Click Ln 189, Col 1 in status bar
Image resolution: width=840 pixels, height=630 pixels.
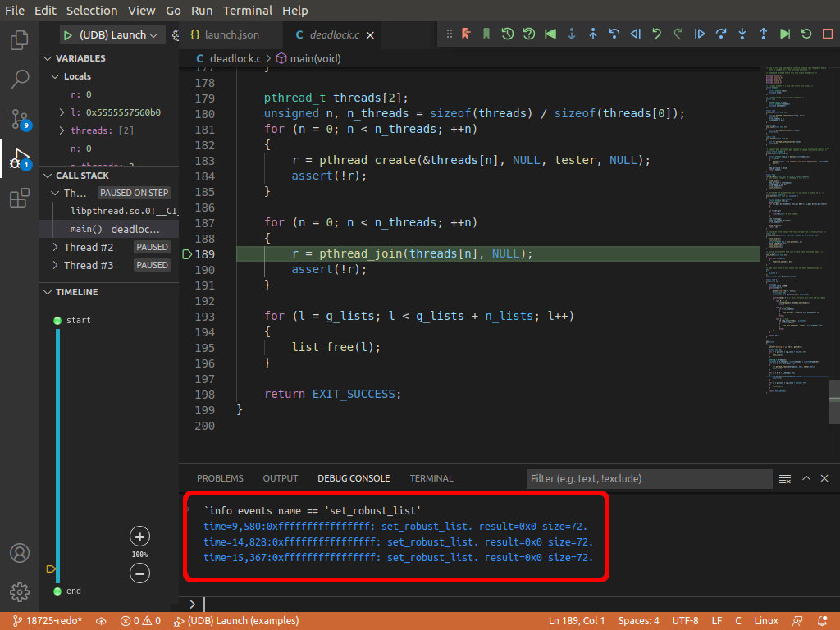pos(577,621)
